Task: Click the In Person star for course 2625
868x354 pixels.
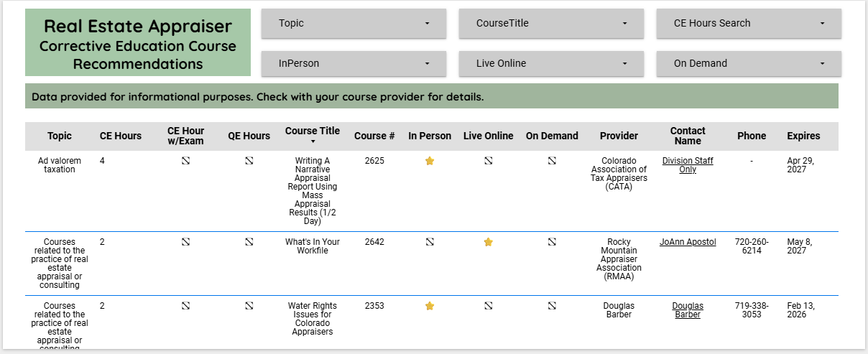Action: click(430, 162)
